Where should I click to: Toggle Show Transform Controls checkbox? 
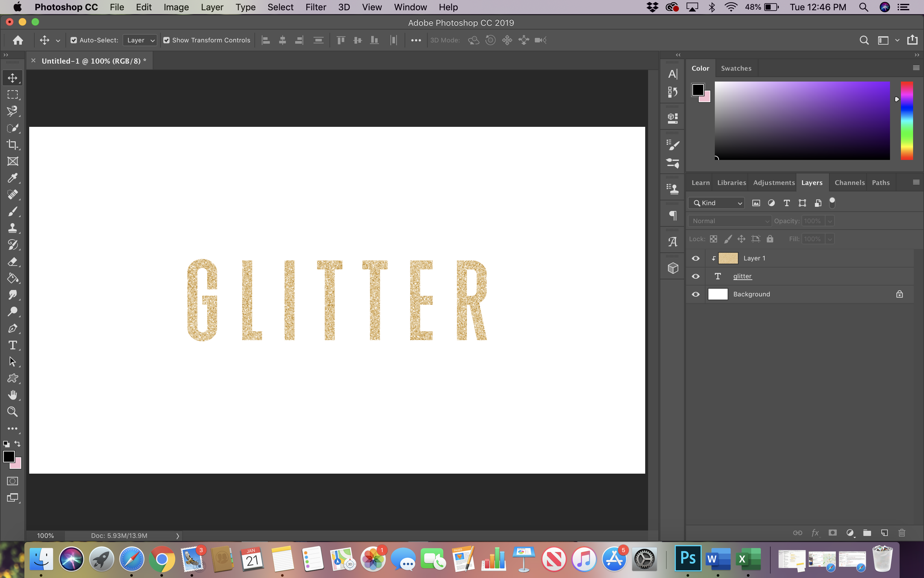click(167, 40)
